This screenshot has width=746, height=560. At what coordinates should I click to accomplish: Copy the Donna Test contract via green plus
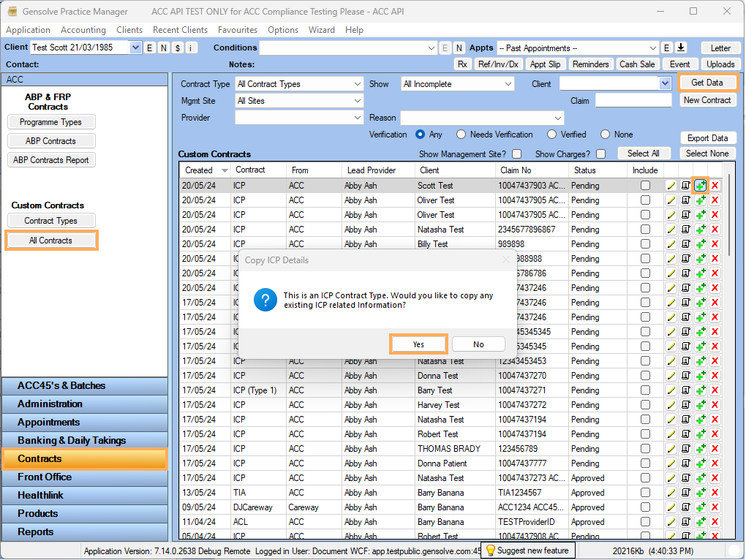coord(701,376)
